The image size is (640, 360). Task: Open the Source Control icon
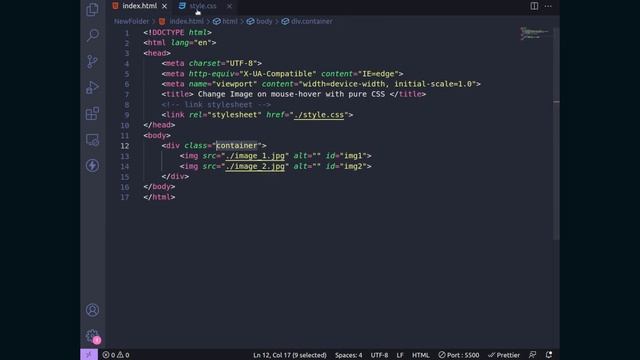click(93, 61)
